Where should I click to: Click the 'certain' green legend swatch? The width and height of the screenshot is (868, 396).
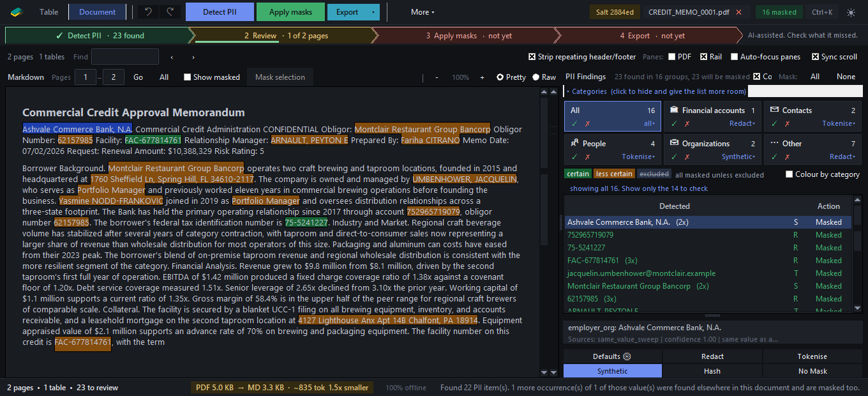click(578, 174)
